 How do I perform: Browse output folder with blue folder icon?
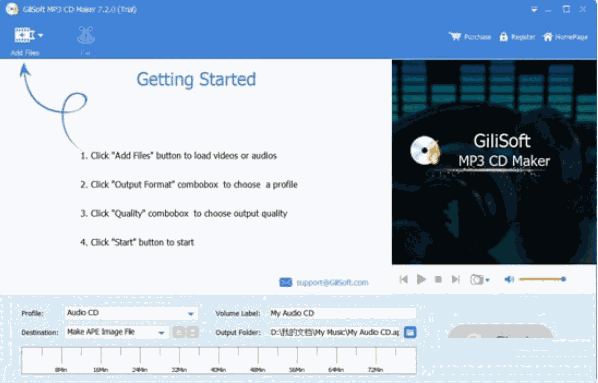coord(410,332)
